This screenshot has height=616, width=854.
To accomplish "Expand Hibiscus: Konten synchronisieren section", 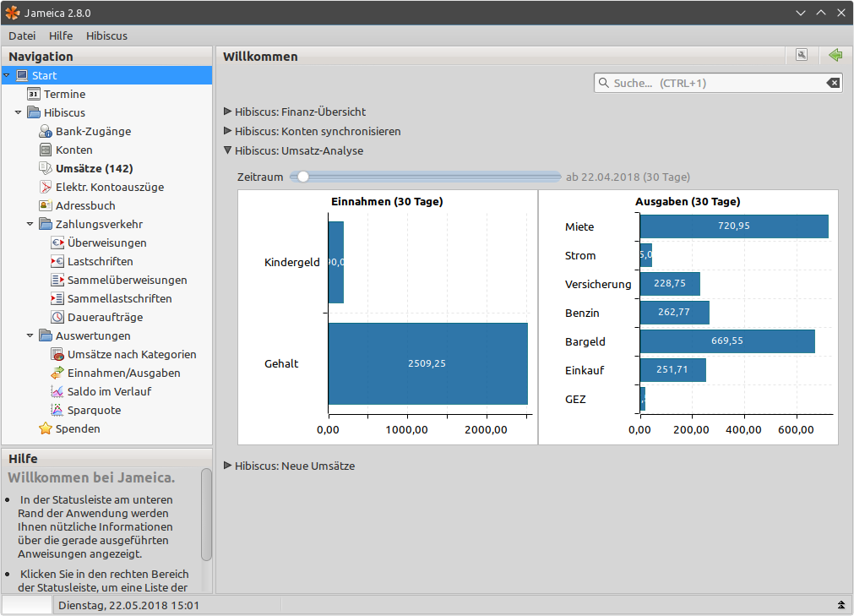I will point(228,131).
